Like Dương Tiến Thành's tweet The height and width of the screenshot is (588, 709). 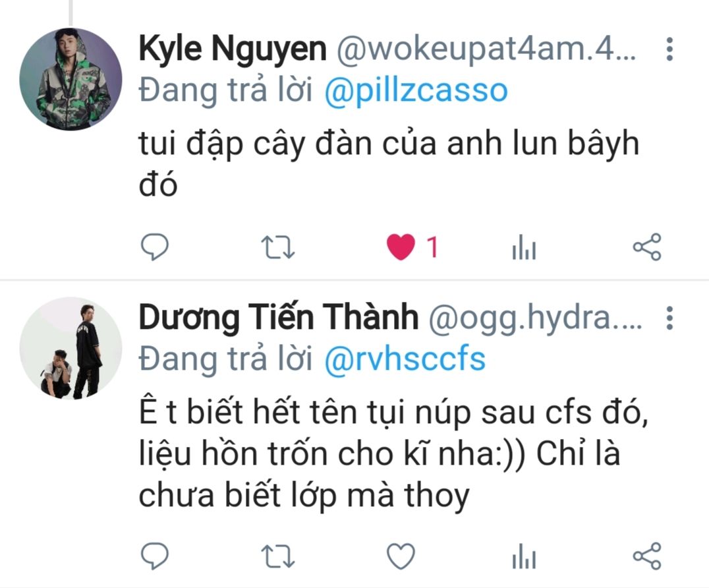click(x=401, y=556)
